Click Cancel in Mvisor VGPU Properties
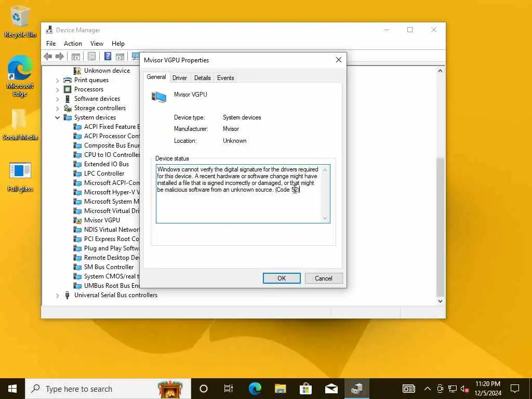Viewport: 532px width, 399px height. (x=324, y=278)
